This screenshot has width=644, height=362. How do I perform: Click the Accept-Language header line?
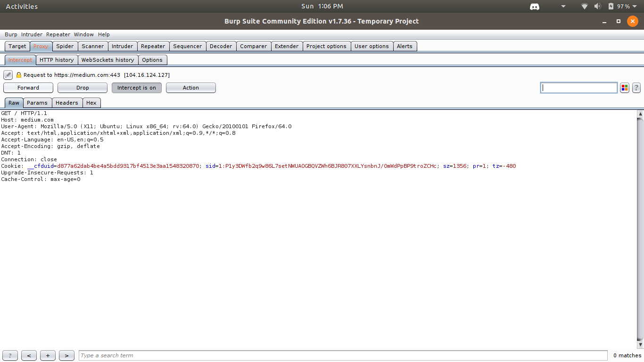coord(52,140)
